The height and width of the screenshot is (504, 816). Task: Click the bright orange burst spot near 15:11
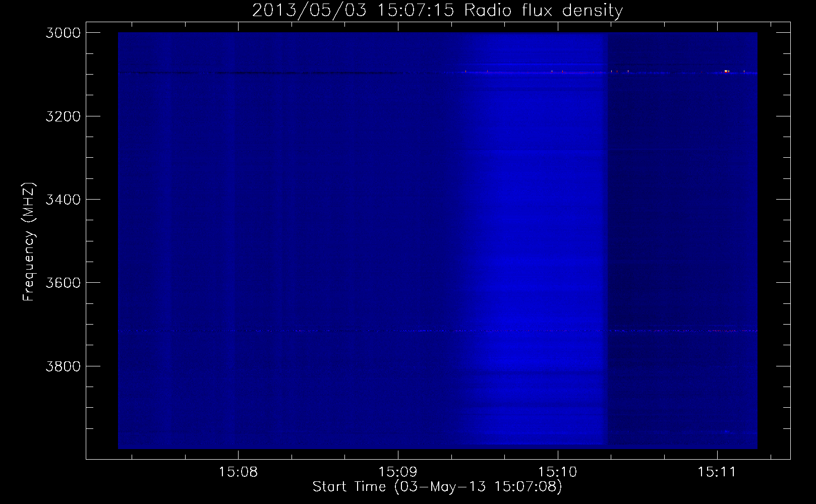click(726, 71)
